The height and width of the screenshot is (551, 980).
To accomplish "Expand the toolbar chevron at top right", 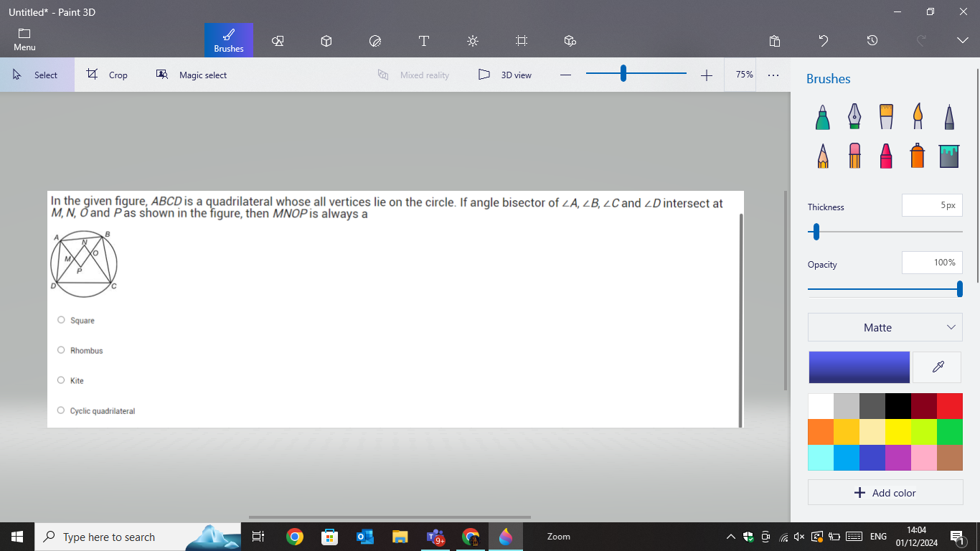I will tap(962, 41).
